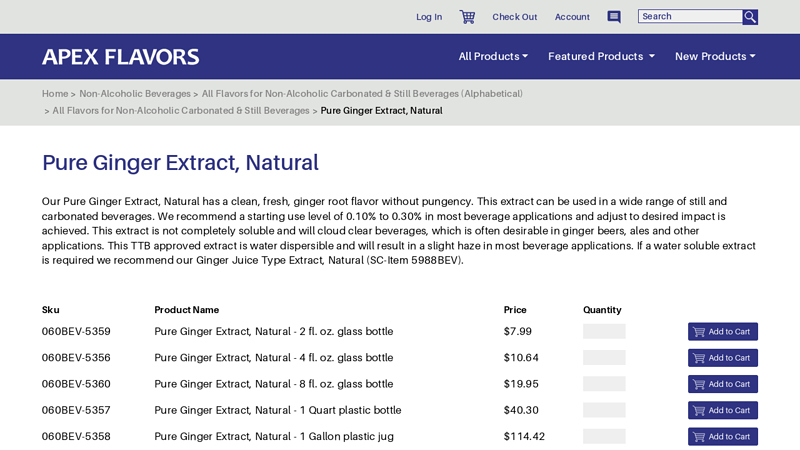Click the APEX FLAVORS logo

pyautogui.click(x=120, y=57)
